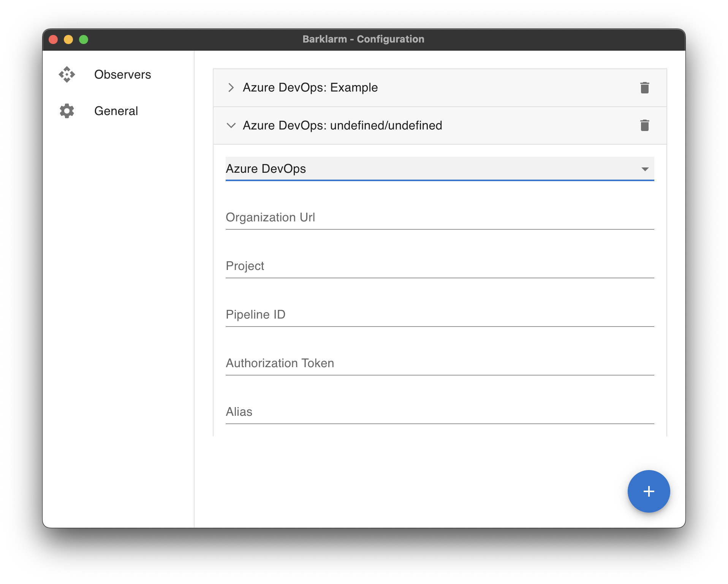Expand the Azure DevOps: Example panel
The height and width of the screenshot is (584, 728).
coord(231,88)
